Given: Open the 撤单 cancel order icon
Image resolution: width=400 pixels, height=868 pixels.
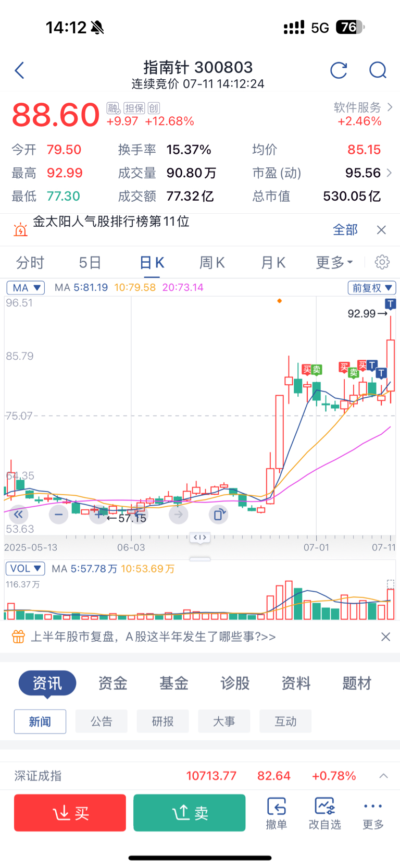Looking at the screenshot, I should click(277, 813).
